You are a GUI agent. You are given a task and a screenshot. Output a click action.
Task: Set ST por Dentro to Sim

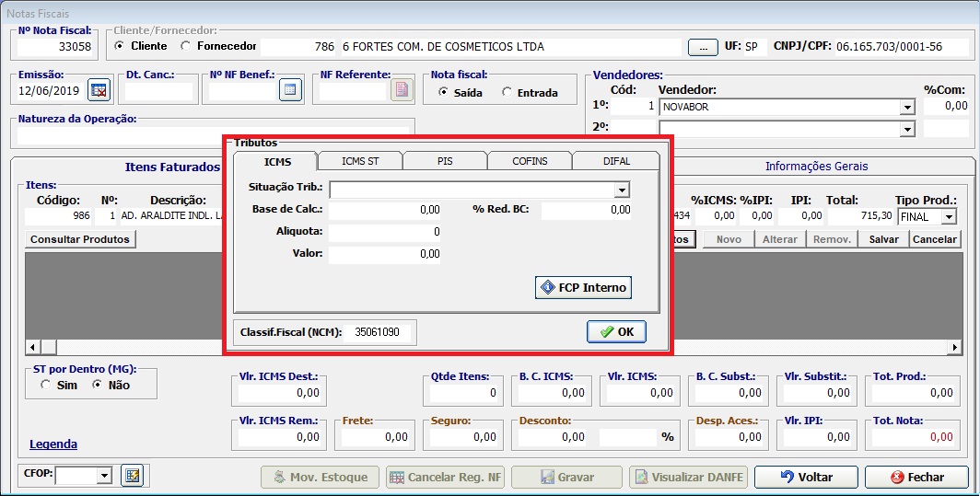point(46,385)
